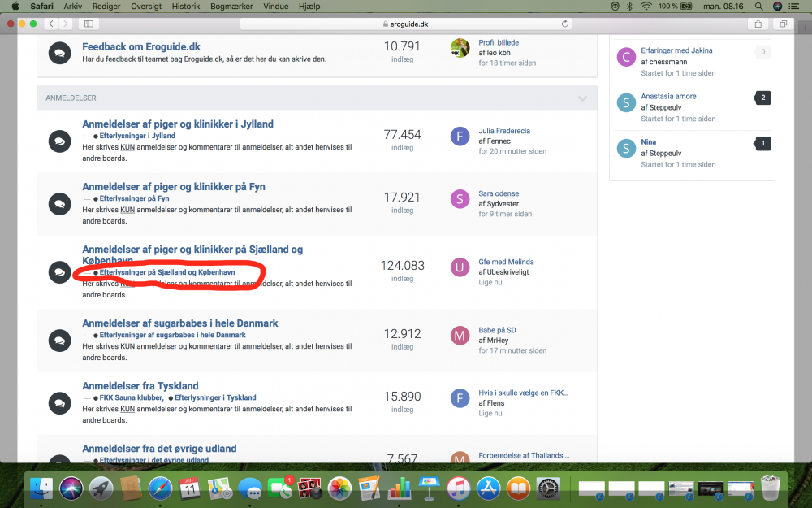Open FKK Sauna klubber subforum

click(131, 397)
